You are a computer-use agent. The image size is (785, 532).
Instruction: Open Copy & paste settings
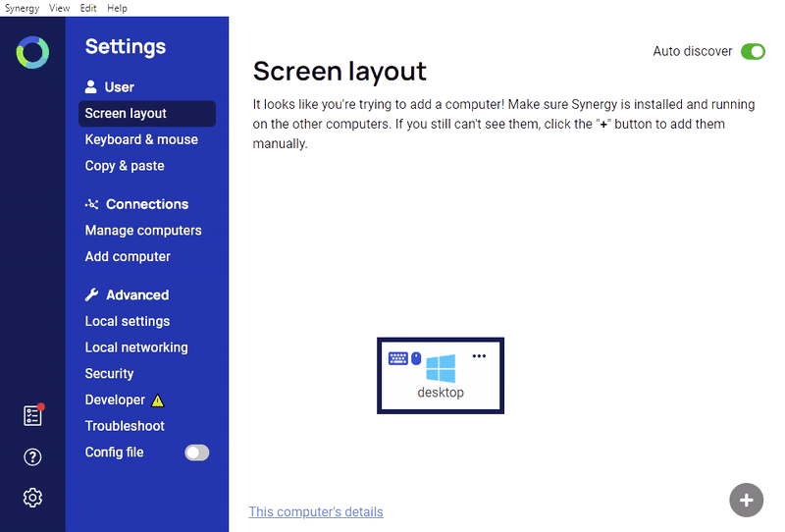(x=125, y=166)
